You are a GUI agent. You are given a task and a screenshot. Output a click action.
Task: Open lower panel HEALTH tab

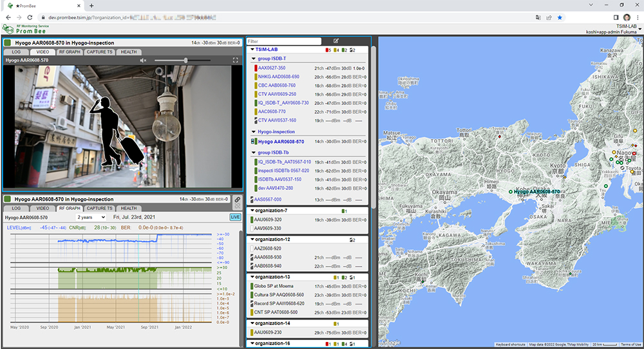[x=129, y=209]
